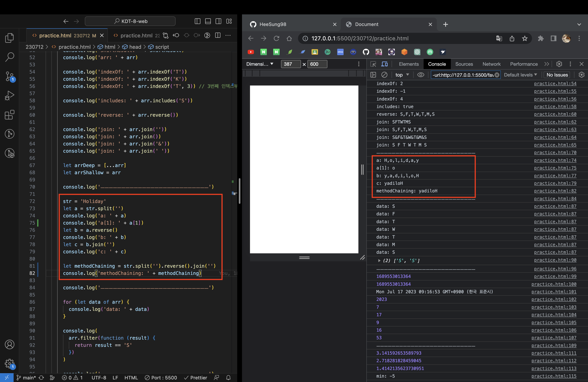Open the VS Code Explorer panel
Image resolution: width=588 pixels, height=382 pixels.
tap(9, 38)
